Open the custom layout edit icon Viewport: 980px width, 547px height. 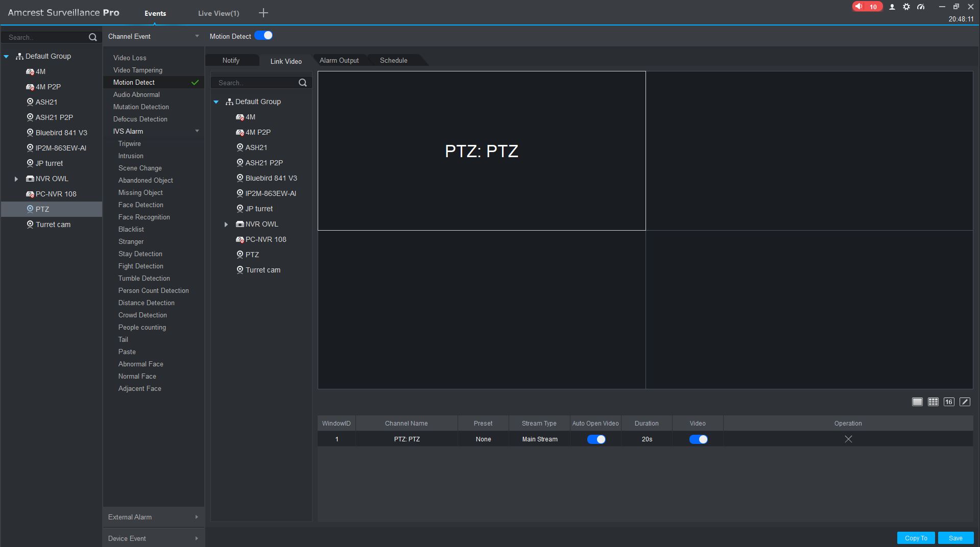(965, 402)
